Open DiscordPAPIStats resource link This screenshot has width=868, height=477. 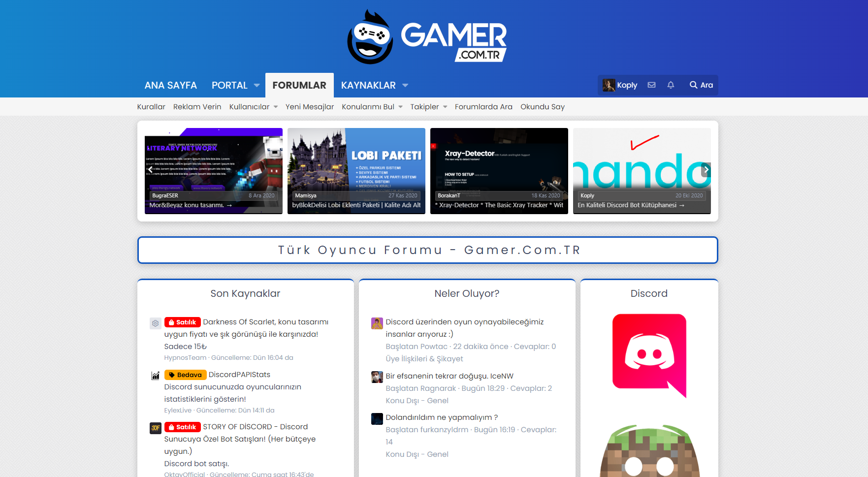coord(239,375)
